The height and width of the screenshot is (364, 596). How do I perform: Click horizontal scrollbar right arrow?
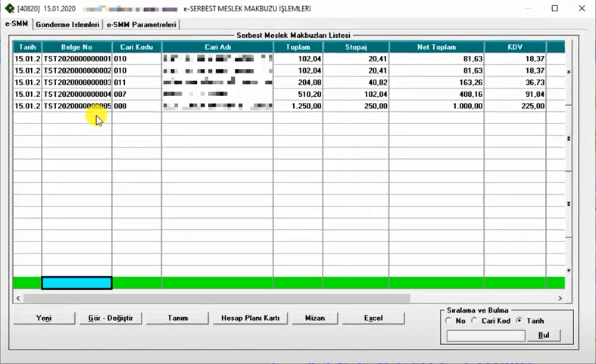[x=560, y=298]
